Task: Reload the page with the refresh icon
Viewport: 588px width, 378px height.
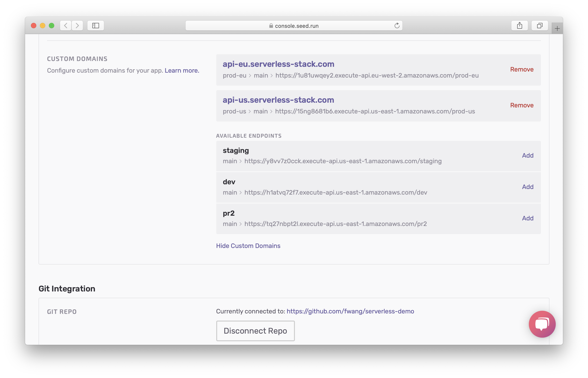Action: point(397,26)
